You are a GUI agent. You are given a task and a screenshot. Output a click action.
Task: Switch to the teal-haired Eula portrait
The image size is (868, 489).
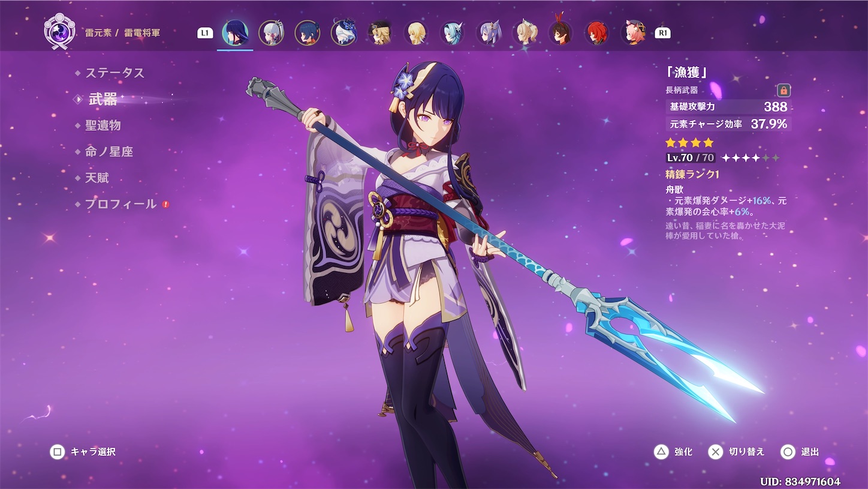pos(452,33)
